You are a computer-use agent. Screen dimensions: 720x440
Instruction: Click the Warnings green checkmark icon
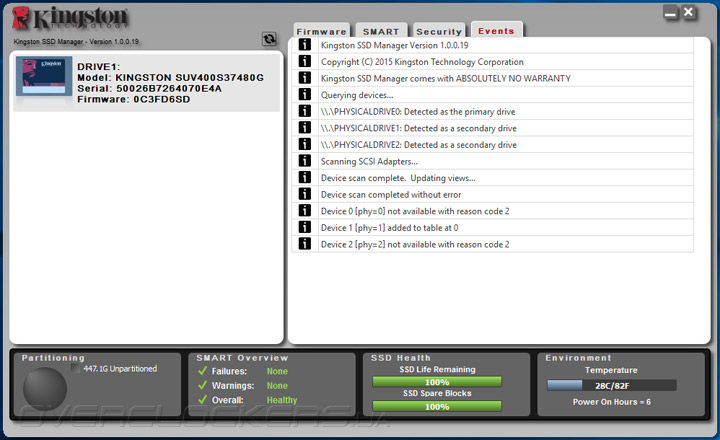tap(202, 385)
